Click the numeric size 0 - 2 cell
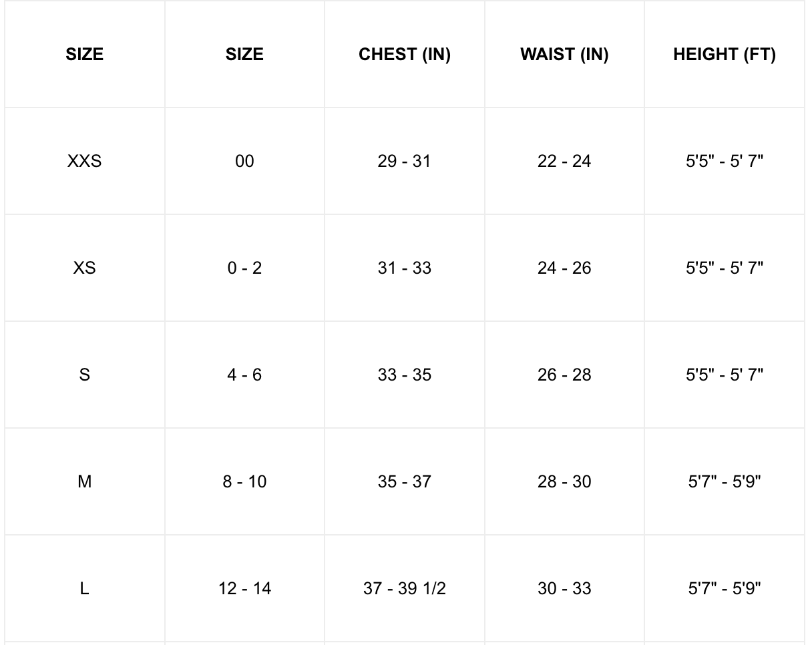Image resolution: width=812 pixels, height=645 pixels. [244, 268]
